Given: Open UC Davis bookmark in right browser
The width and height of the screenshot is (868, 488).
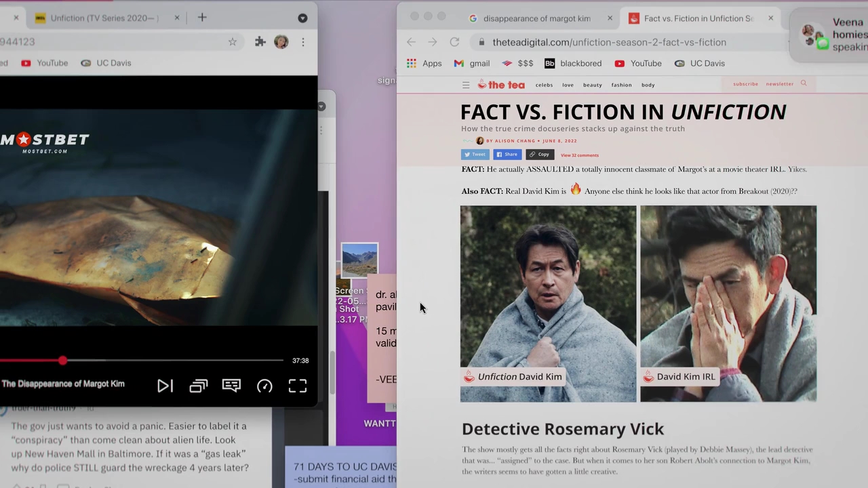Looking at the screenshot, I should [x=700, y=63].
